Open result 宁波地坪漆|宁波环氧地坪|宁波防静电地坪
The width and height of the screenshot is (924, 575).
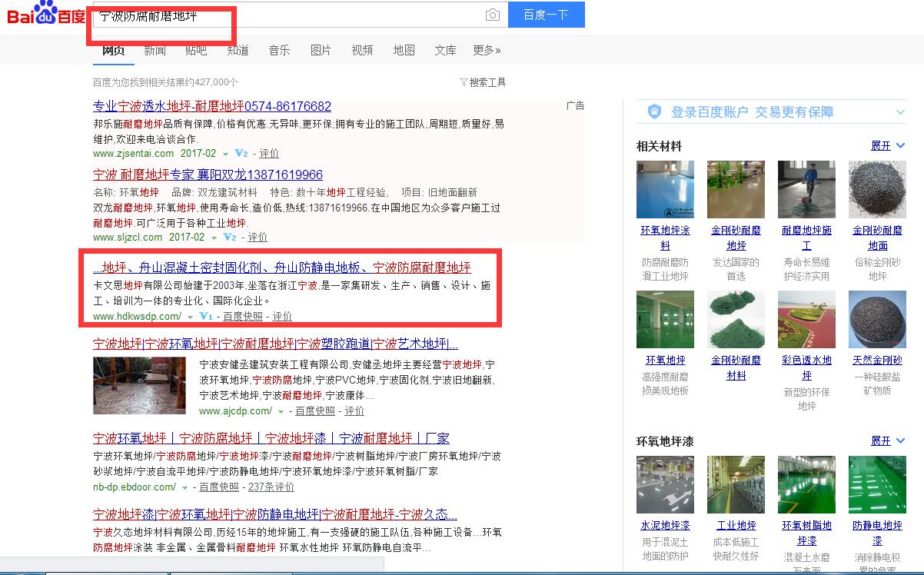(x=275, y=514)
